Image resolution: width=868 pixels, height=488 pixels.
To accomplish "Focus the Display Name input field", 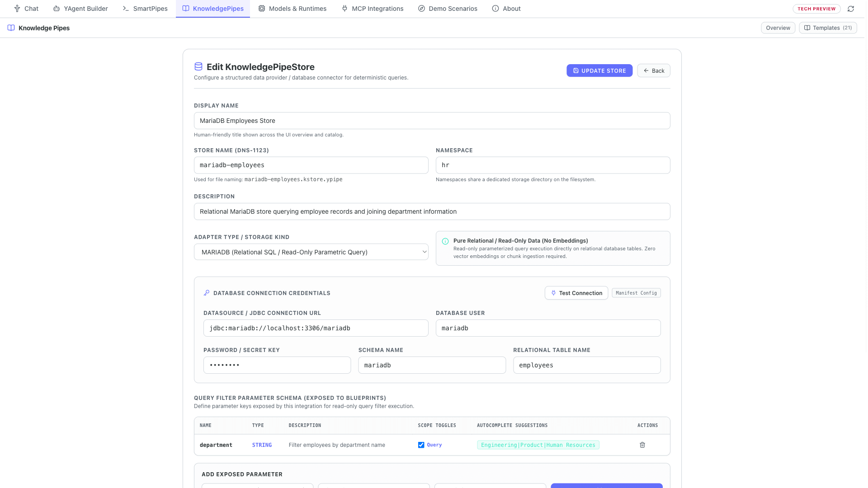I will [x=432, y=121].
